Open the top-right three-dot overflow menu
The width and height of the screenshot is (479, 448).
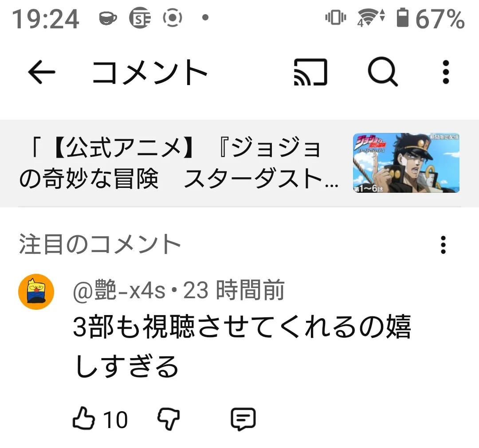point(446,72)
